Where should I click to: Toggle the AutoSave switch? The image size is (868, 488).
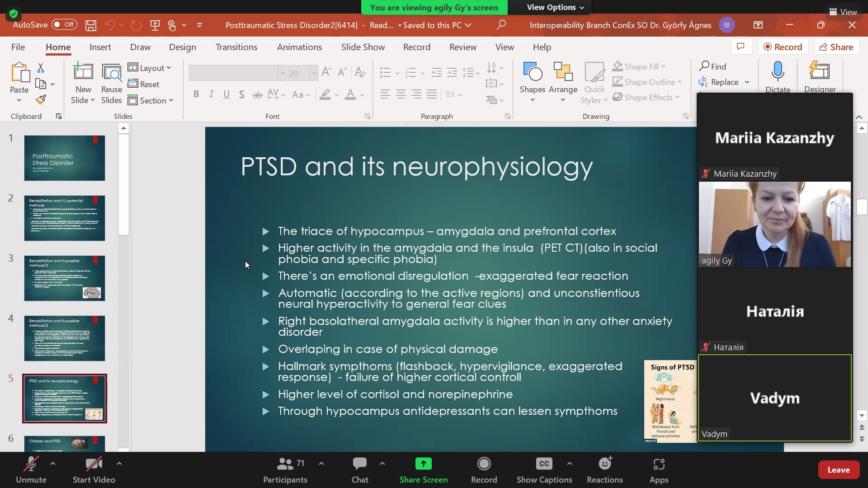point(64,25)
